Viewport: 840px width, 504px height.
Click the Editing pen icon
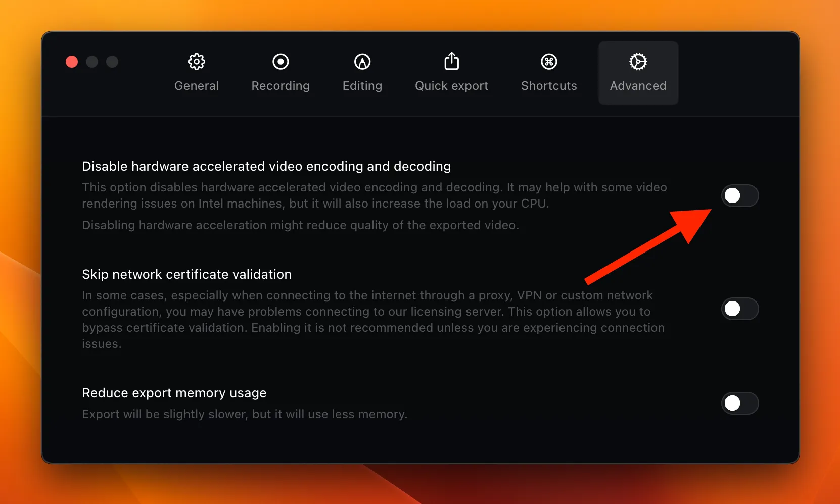[x=362, y=62]
